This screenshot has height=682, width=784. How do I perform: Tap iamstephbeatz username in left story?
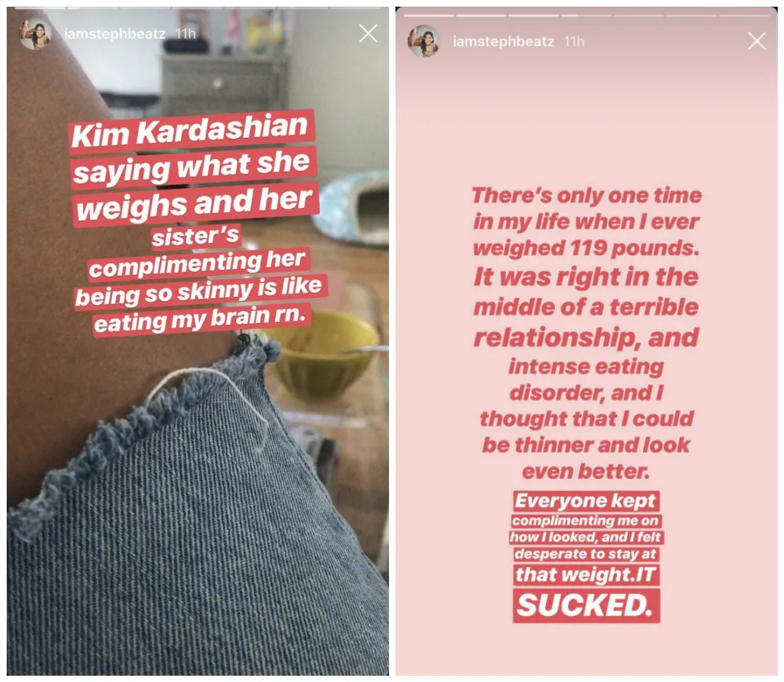click(x=114, y=34)
